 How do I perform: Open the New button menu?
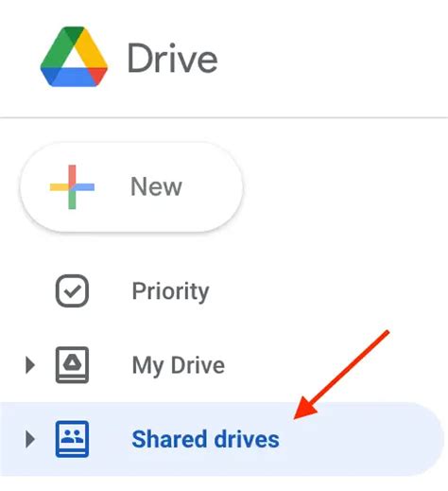point(131,187)
